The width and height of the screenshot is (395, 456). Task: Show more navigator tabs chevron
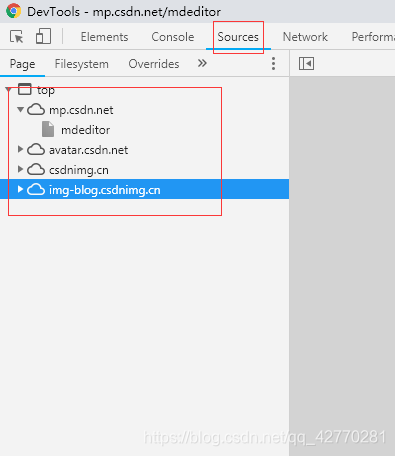[202, 63]
